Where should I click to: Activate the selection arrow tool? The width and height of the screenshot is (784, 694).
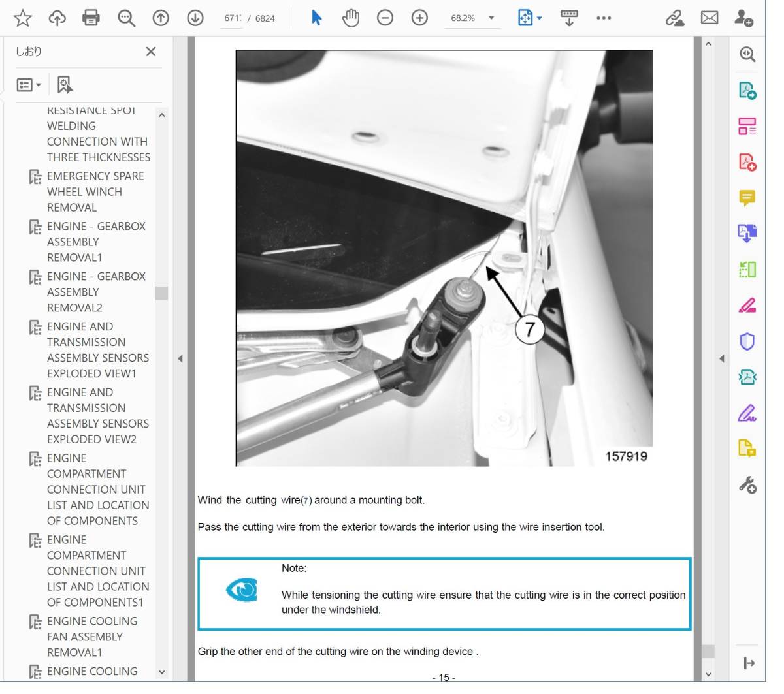coord(317,18)
